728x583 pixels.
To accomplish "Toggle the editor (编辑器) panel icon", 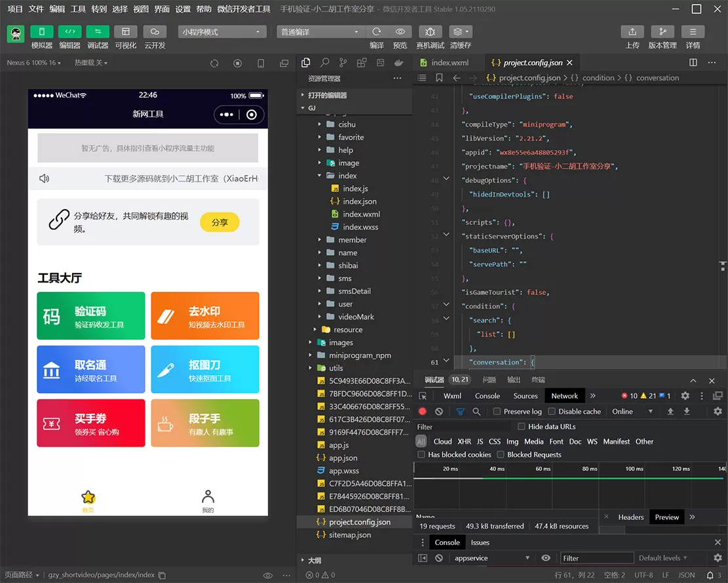I will pyautogui.click(x=70, y=31).
